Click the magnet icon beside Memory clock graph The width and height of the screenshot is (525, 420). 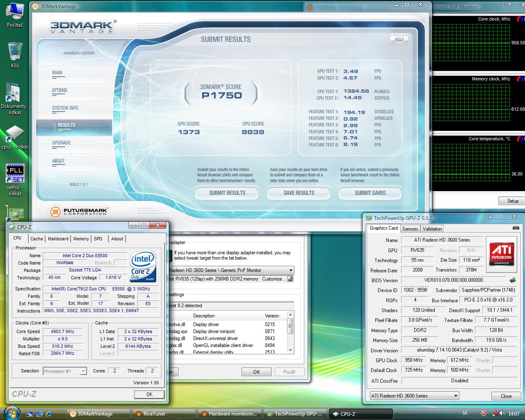(520, 79)
